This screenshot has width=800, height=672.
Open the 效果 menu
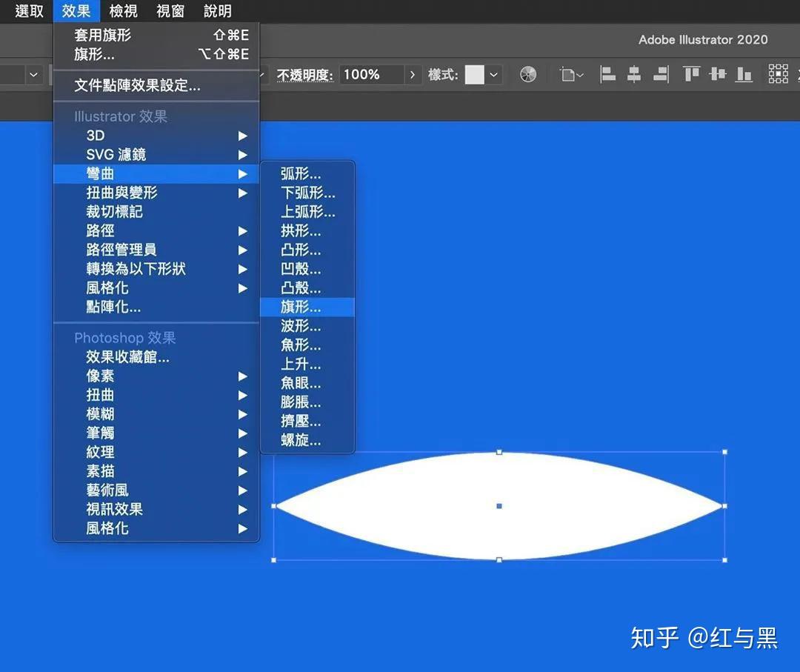[76, 10]
